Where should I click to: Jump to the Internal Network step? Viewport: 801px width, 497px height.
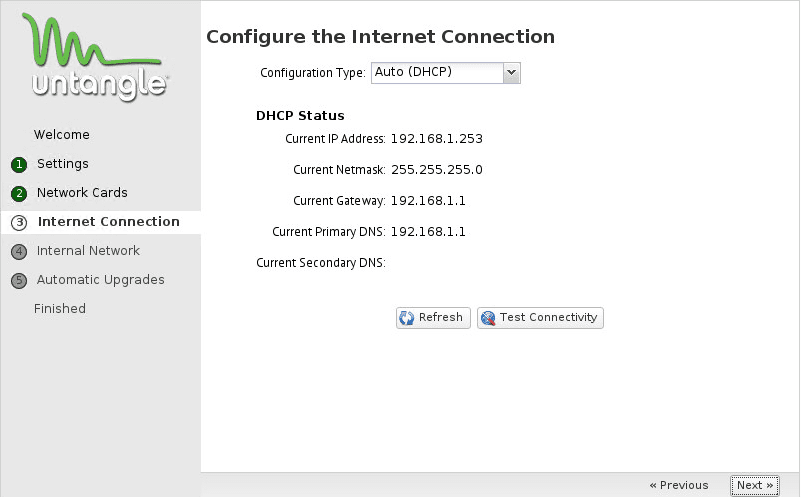coord(88,251)
